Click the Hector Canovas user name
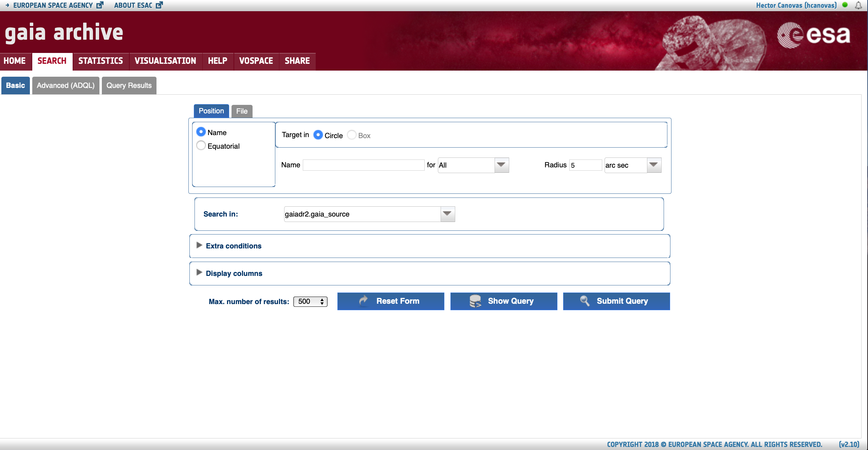 [x=796, y=5]
